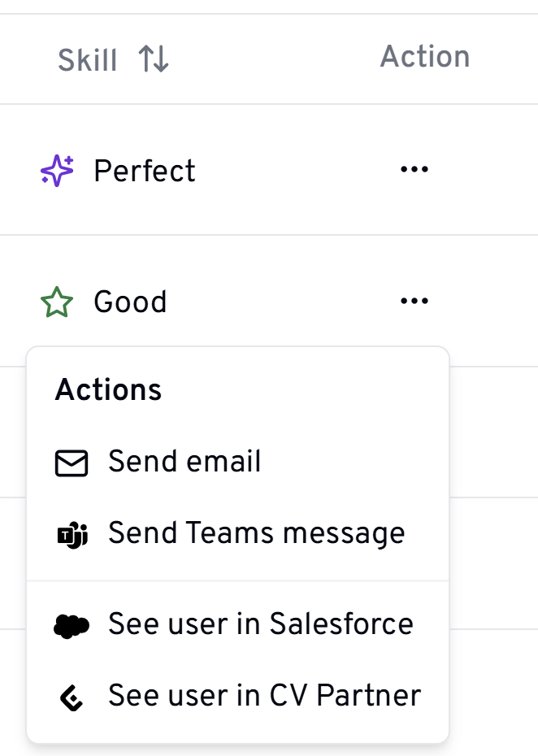Image resolution: width=538 pixels, height=756 pixels.
Task: Click the green star icon beside Good
Action: coord(57,302)
